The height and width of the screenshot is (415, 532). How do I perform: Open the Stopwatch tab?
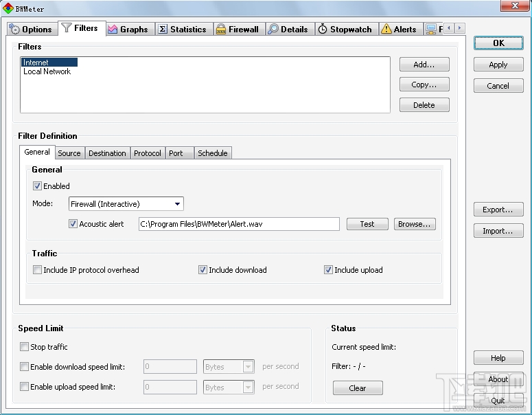click(x=347, y=30)
